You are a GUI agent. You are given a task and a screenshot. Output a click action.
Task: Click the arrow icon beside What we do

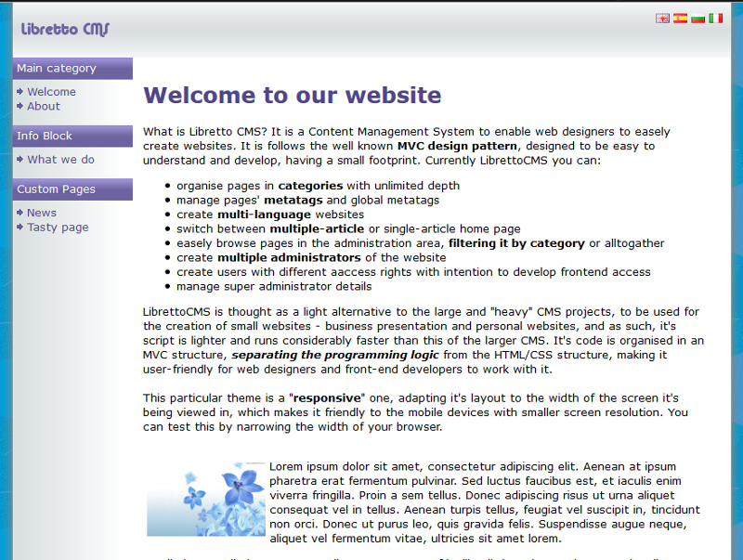click(x=20, y=160)
